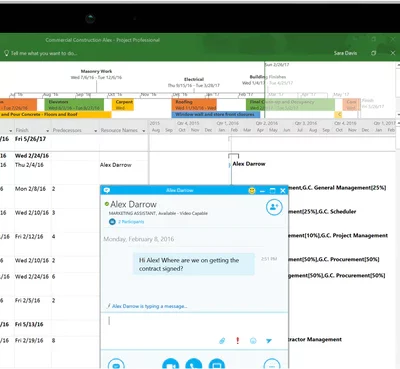Click the ribbon display options icon beside Sara Davis
400x369 pixels.
tap(374, 53)
